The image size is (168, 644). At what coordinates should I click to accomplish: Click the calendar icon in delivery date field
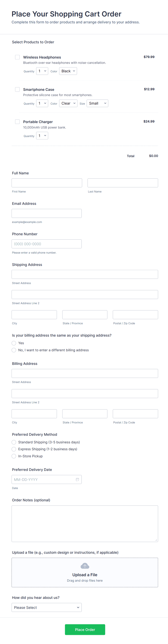pos(77,479)
